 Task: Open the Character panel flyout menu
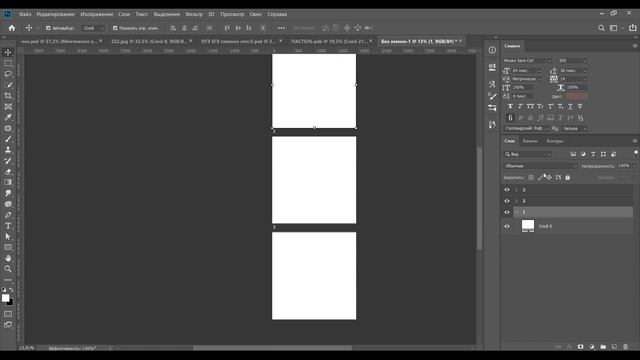tap(635, 46)
